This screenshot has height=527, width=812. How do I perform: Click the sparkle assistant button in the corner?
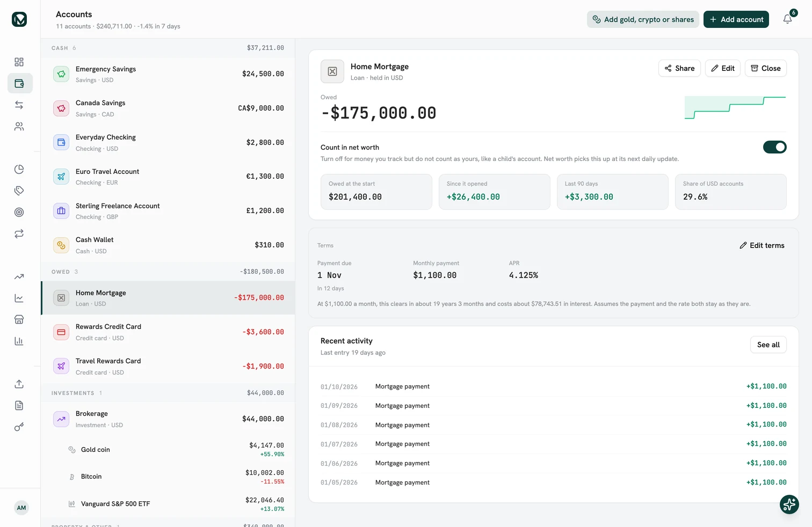pyautogui.click(x=789, y=504)
